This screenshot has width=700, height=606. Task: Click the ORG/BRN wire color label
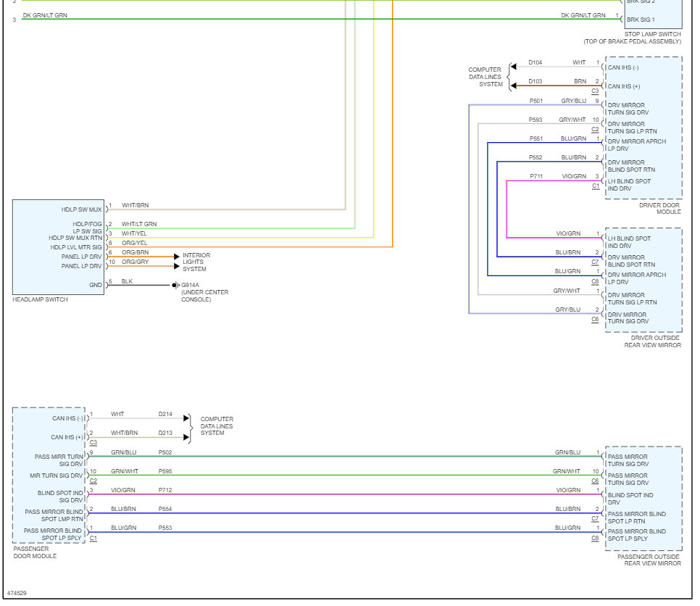[136, 252]
